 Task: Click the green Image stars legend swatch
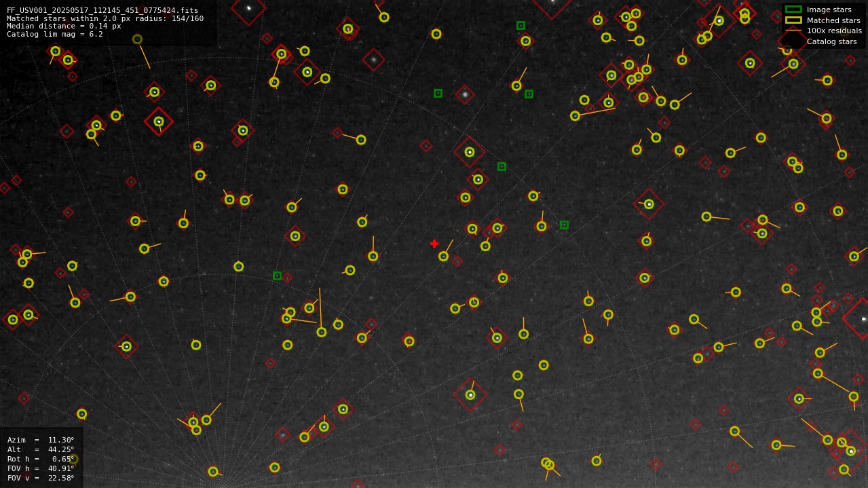[793, 10]
